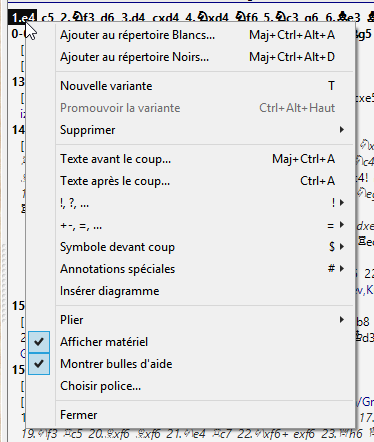The width and height of the screenshot is (374, 442).
Task: Expand the Supprimer submenu arrow
Action: 342,130
